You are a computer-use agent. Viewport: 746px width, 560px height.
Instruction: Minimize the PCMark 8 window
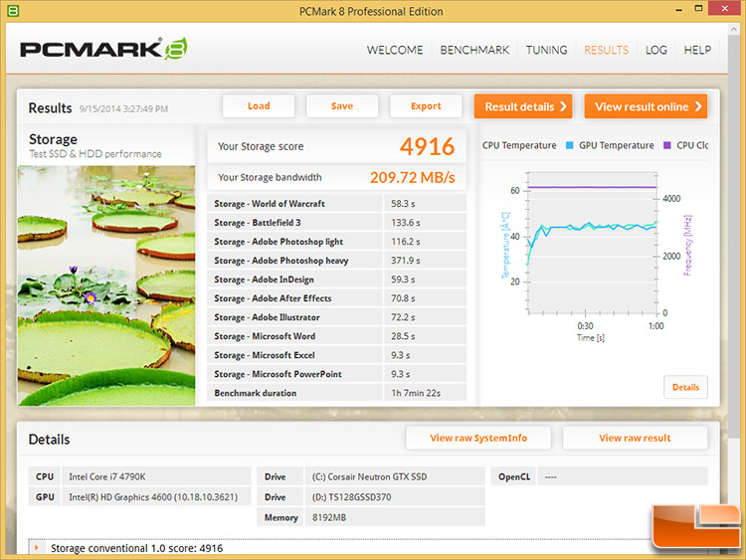pos(679,9)
